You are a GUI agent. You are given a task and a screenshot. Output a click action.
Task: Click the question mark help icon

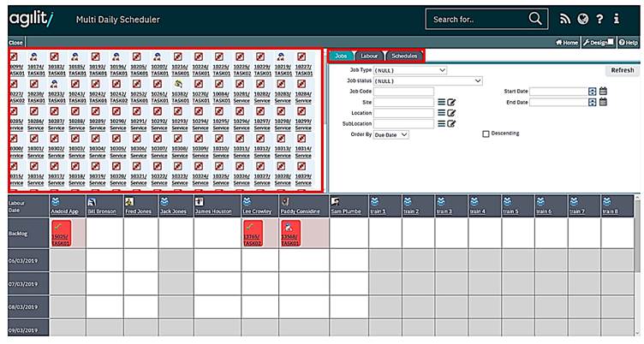click(x=601, y=19)
